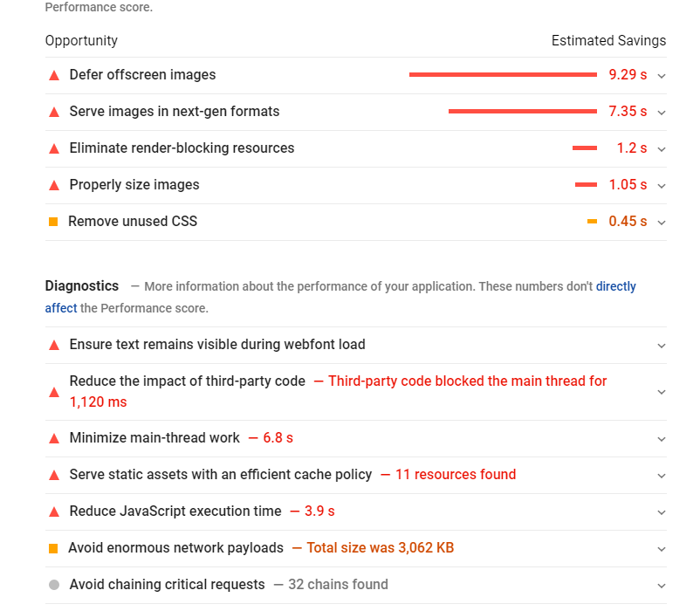The image size is (700, 611).
Task: Click gray circle icon beside Avoid chaining critical requests
Action: [54, 585]
